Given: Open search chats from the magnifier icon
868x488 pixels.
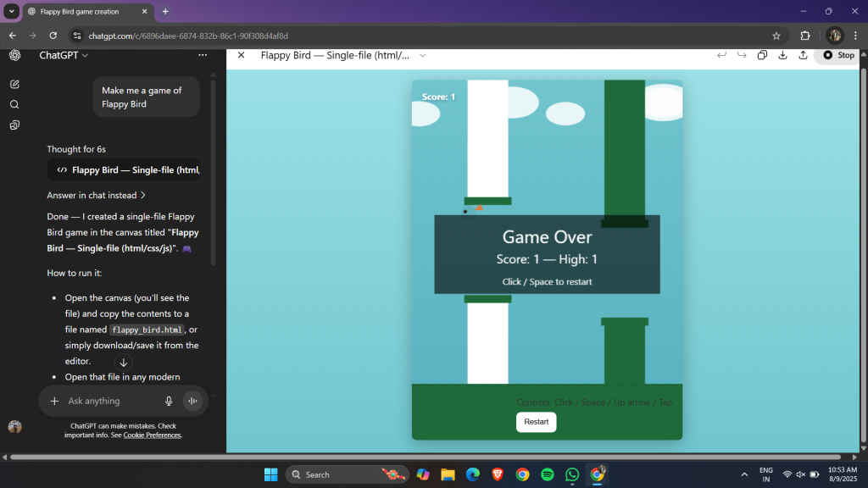Looking at the screenshot, I should pyautogui.click(x=14, y=105).
